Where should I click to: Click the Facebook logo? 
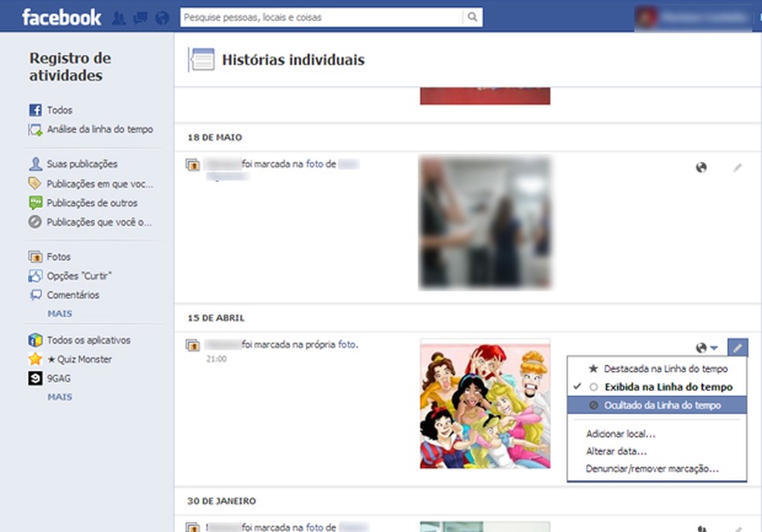pyautogui.click(x=61, y=17)
